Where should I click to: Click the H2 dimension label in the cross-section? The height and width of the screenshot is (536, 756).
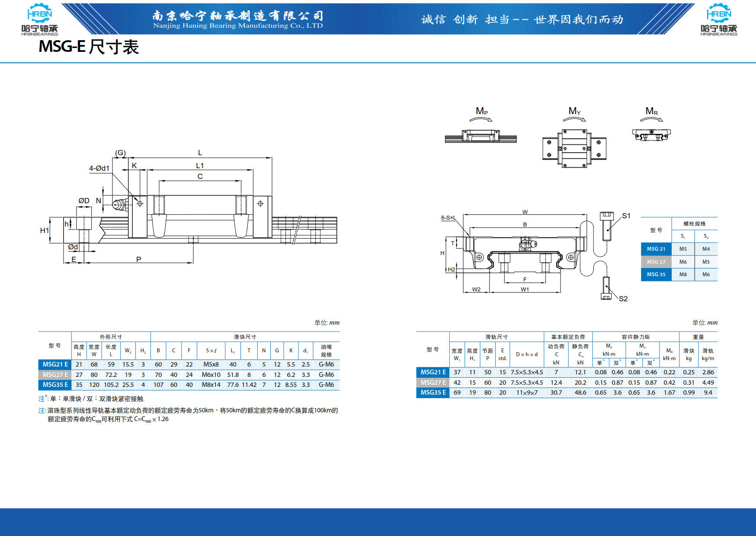coord(451,269)
